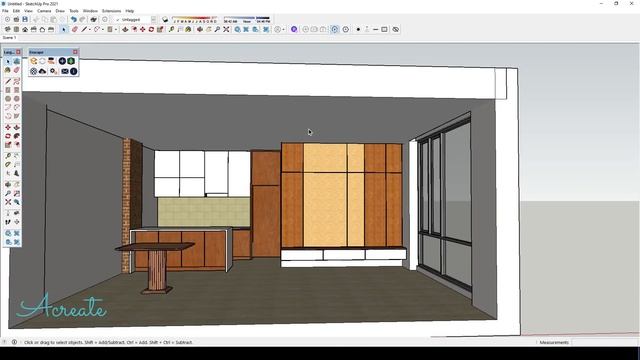This screenshot has height=360, width=640.
Task: Click the Save icon in top toolbar
Action: (x=25, y=20)
